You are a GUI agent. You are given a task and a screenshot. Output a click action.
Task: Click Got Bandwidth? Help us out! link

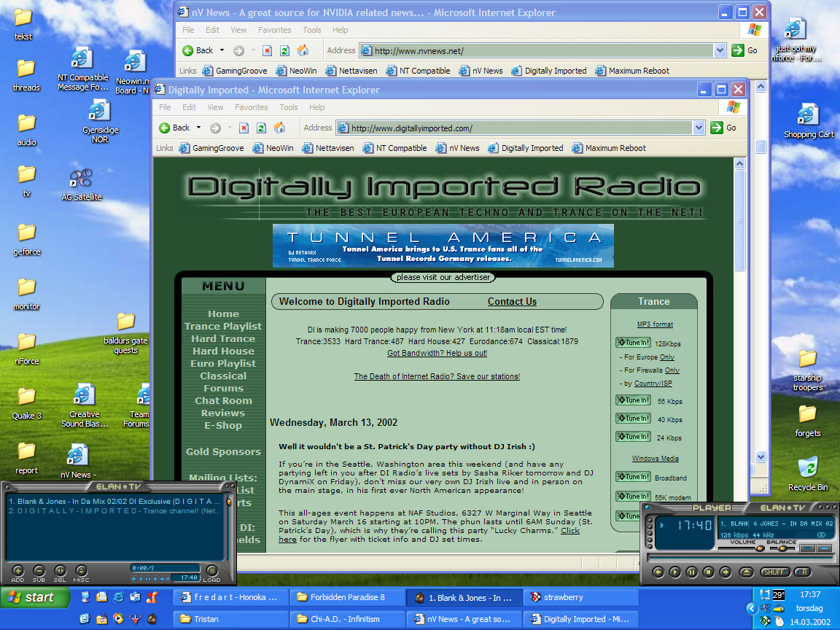[437, 353]
